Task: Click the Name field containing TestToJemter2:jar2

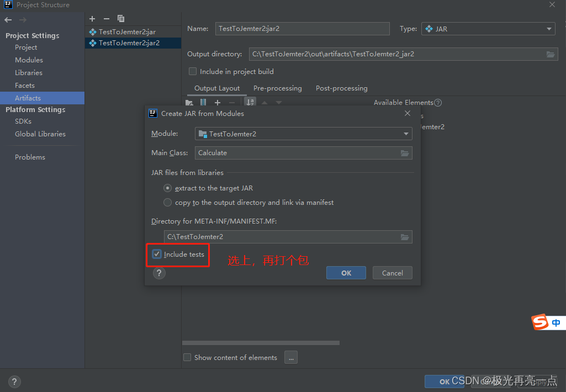Action: point(302,28)
